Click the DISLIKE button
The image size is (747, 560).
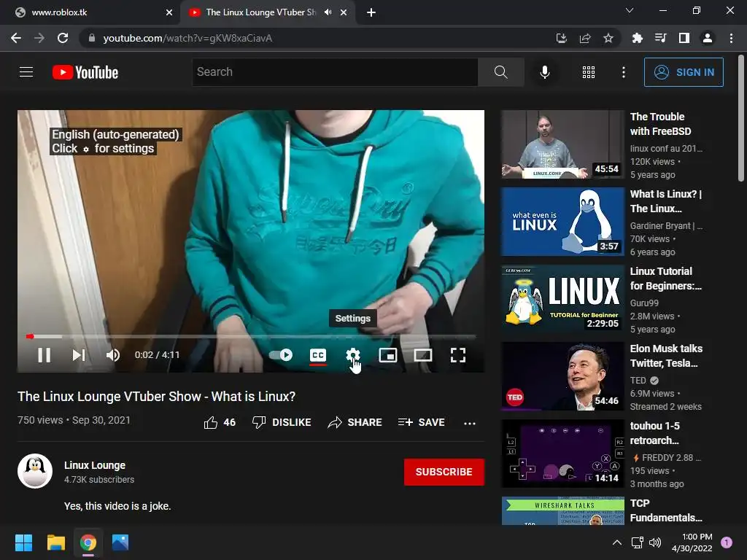click(282, 422)
